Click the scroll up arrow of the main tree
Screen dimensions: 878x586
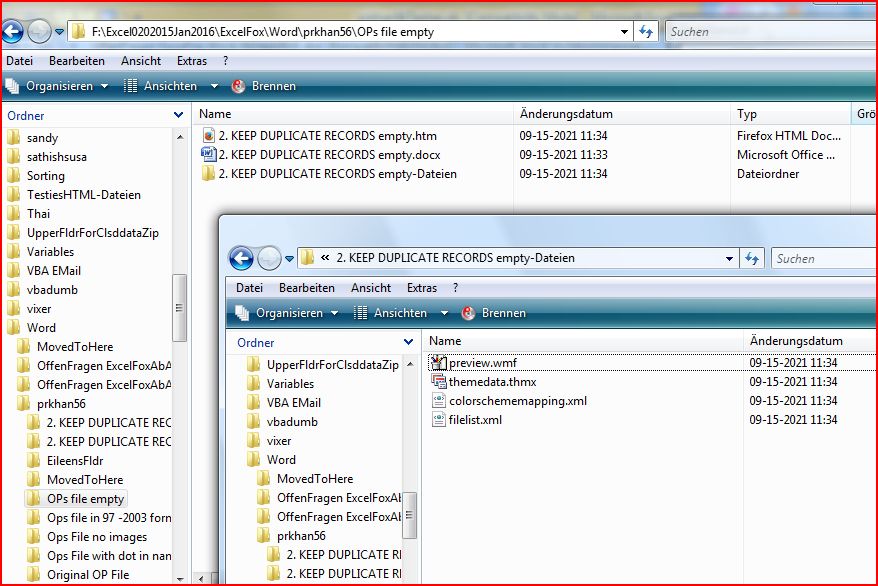(180, 137)
